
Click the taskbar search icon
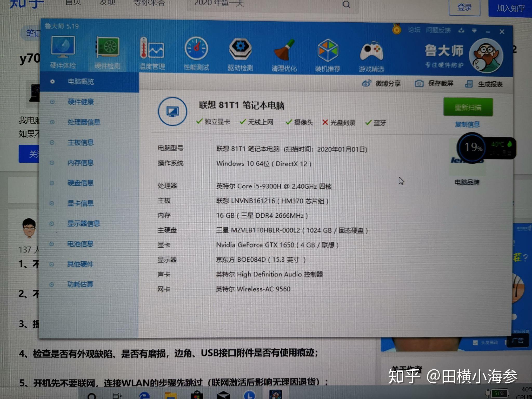[92, 396]
